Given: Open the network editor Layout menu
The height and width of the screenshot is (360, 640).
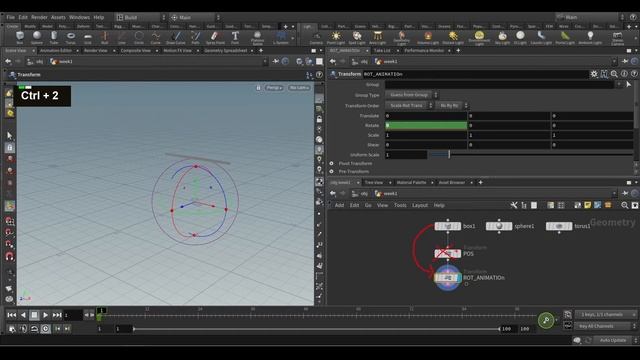Looking at the screenshot, I should (x=420, y=205).
